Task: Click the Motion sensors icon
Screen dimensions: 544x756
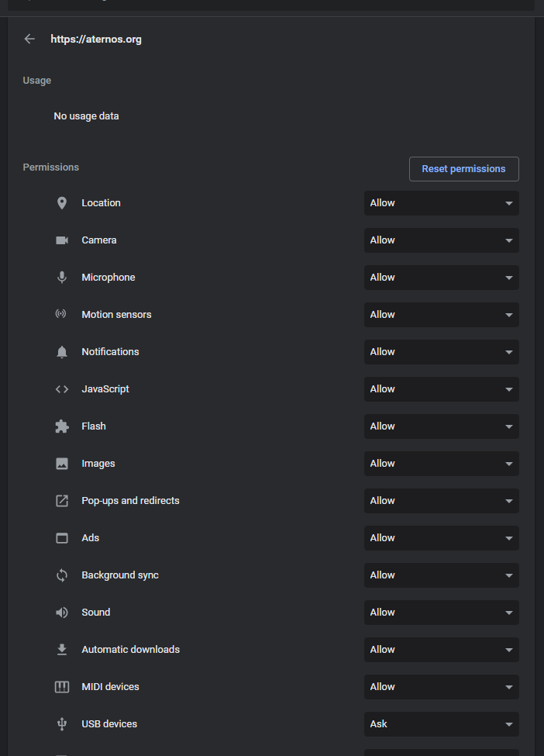Action: [60, 314]
